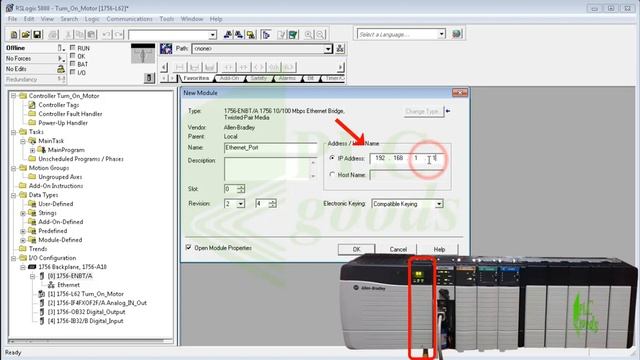Open the Select a Language dropdown
This screenshot has height=360, width=640.
coord(441,34)
